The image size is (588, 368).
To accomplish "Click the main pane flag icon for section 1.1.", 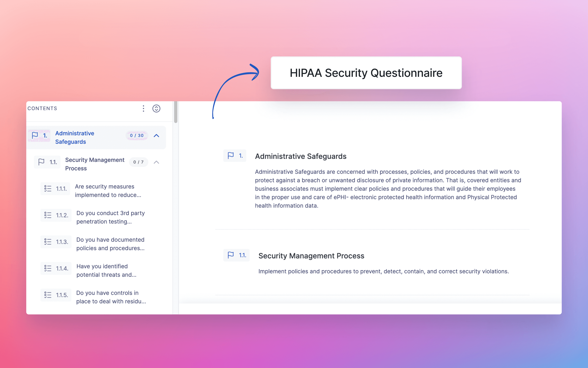I will (x=230, y=255).
